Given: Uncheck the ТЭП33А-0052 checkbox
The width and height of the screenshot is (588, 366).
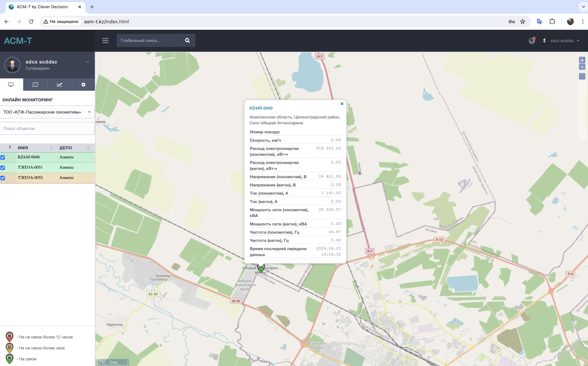Looking at the screenshot, I should [x=3, y=178].
